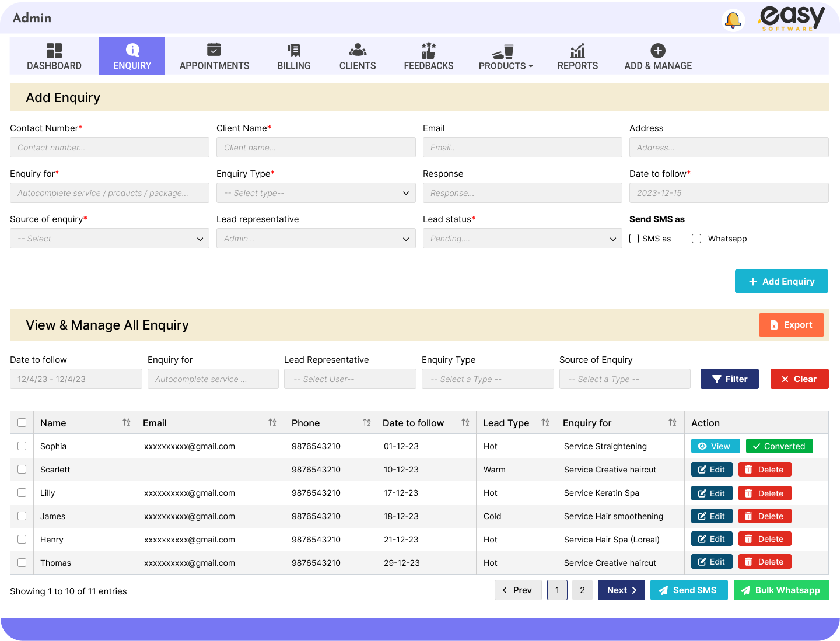
Task: Sort the table by Name column
Action: (x=126, y=423)
